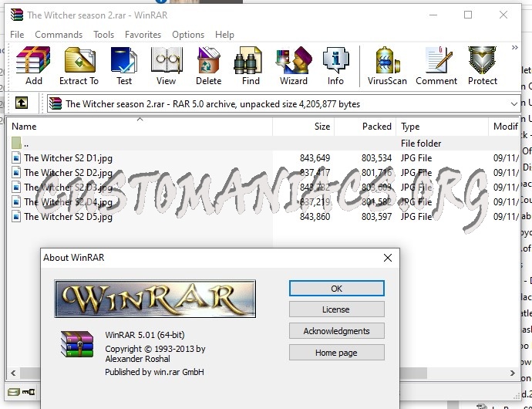
Task: Click the Home page button
Action: [337, 353]
